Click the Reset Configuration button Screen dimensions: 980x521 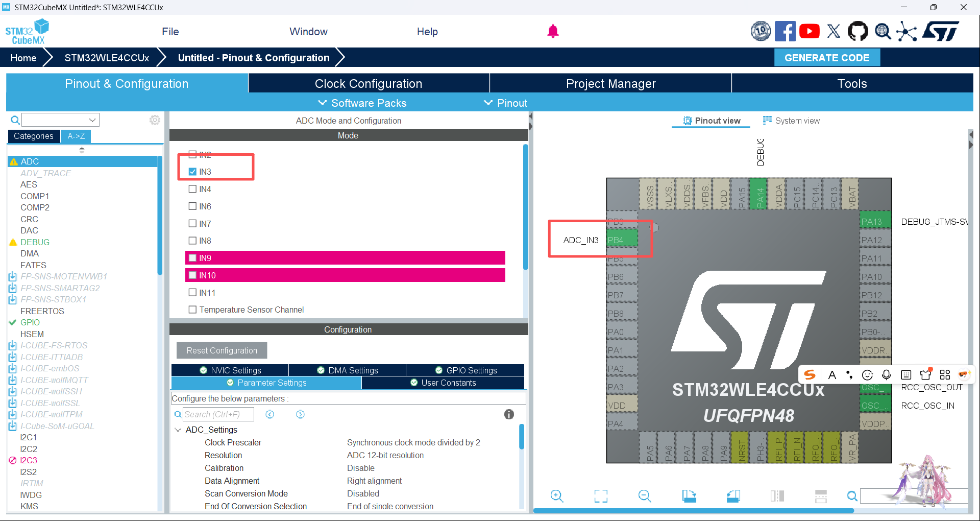click(x=222, y=350)
